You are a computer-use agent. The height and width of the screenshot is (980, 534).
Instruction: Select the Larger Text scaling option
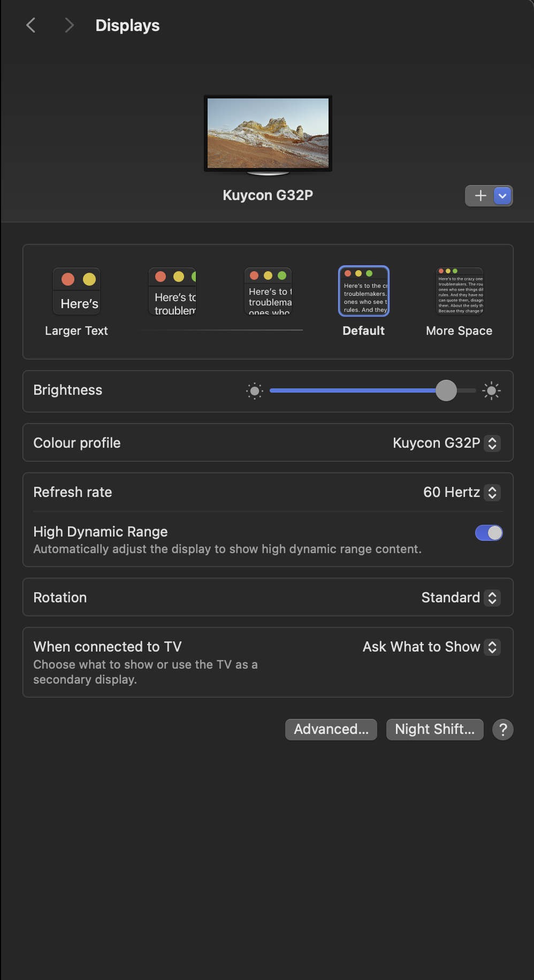77,291
